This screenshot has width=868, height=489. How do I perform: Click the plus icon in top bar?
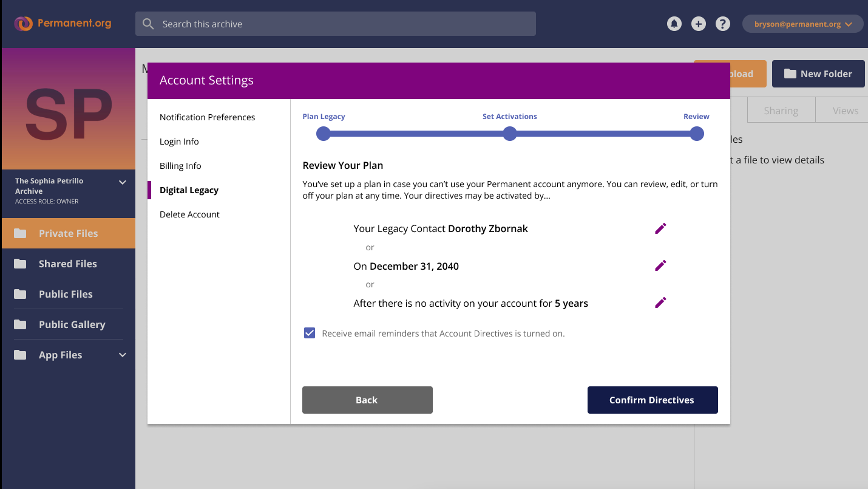[698, 24]
